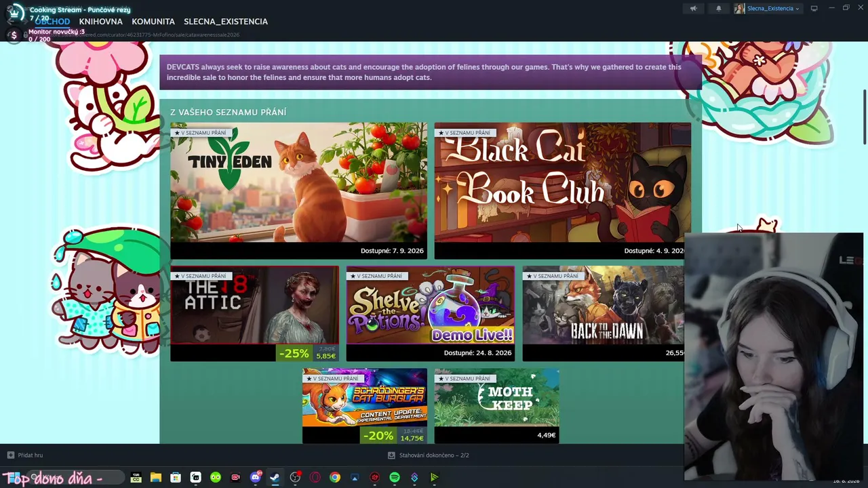868x488 pixels.
Task: Open the Steam announcements megaphone icon
Action: (693, 8)
